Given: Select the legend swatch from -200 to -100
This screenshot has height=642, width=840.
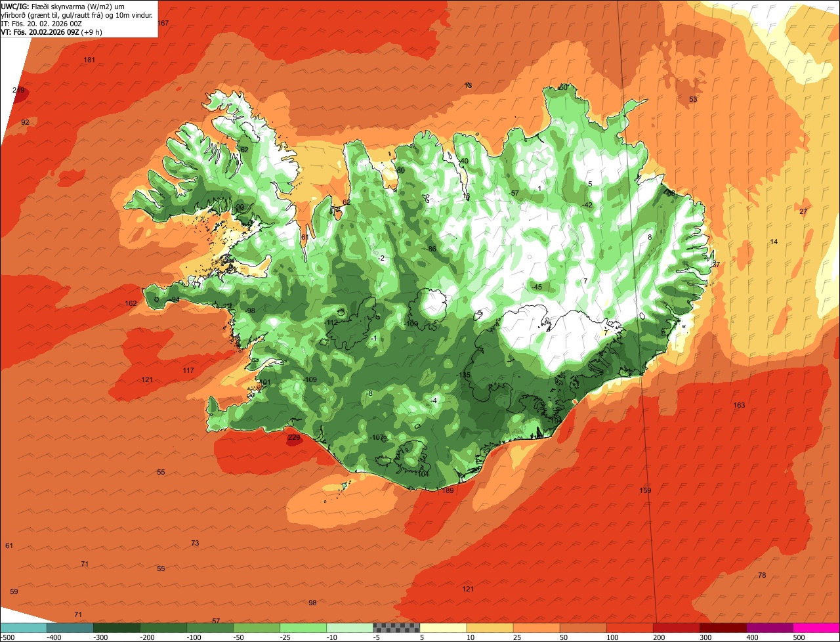Looking at the screenshot, I should pos(163,628).
